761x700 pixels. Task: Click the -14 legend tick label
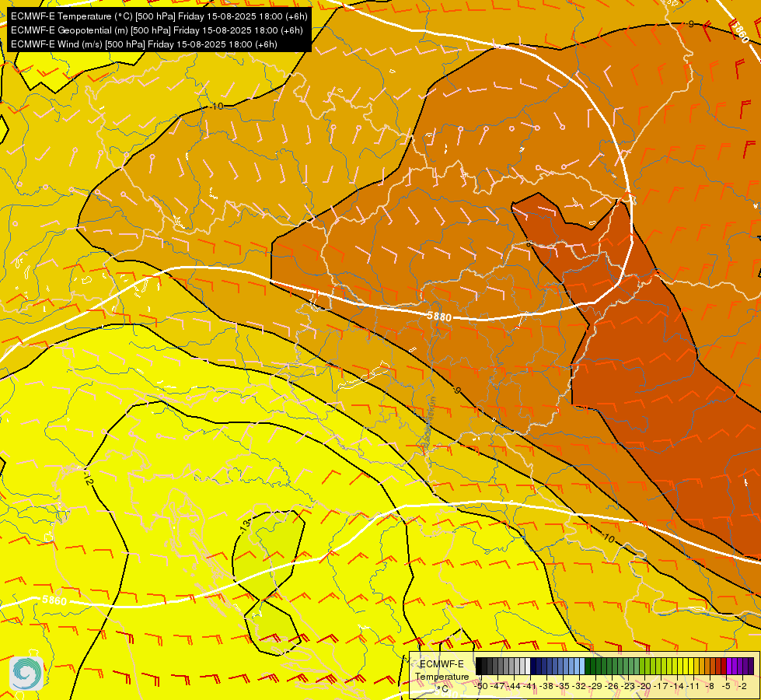pyautogui.click(x=678, y=686)
